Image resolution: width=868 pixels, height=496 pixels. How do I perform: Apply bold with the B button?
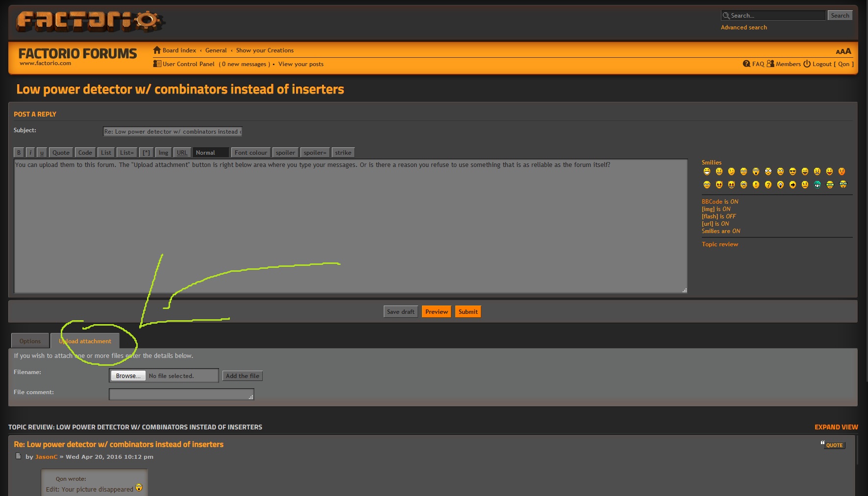pyautogui.click(x=19, y=153)
